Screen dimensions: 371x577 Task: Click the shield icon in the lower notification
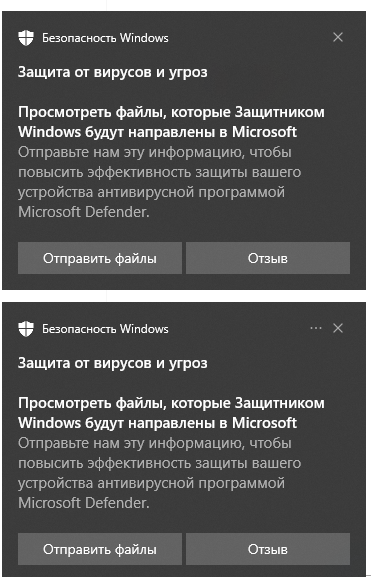pos(26,329)
